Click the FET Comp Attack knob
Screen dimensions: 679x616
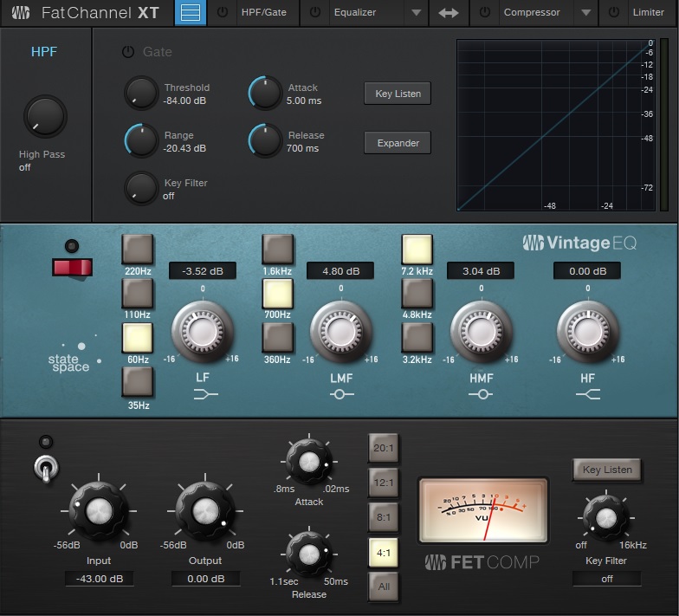tap(309, 462)
